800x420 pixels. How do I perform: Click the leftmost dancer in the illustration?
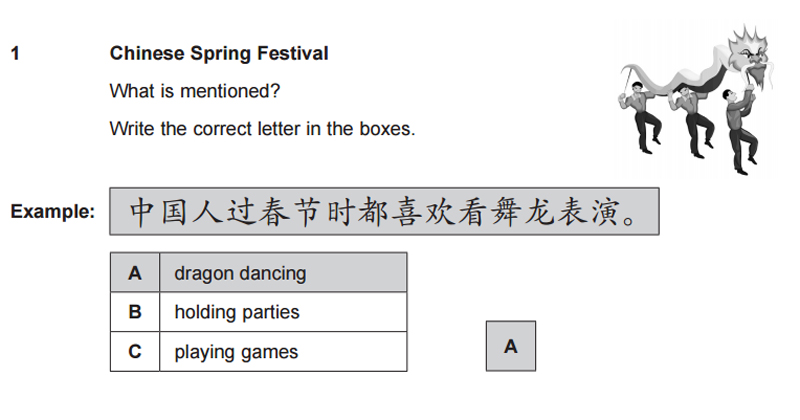pyautogui.click(x=641, y=117)
